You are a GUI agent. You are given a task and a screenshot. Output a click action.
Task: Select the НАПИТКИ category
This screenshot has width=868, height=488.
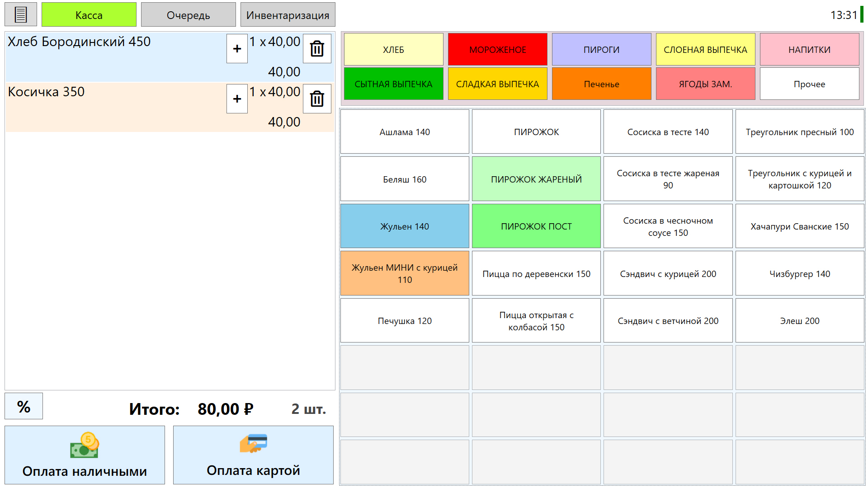pyautogui.click(x=809, y=49)
